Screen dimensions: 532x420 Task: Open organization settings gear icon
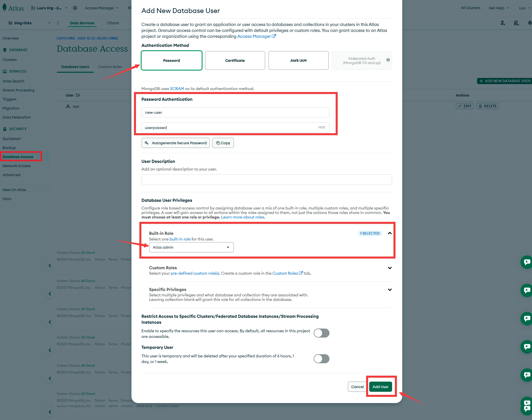pyautogui.click(x=75, y=8)
